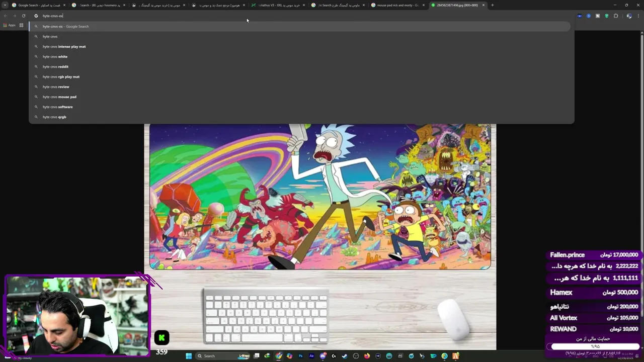The width and height of the screenshot is (644, 362).
Task: Open the extensions puzzle icon
Action: coord(616,16)
